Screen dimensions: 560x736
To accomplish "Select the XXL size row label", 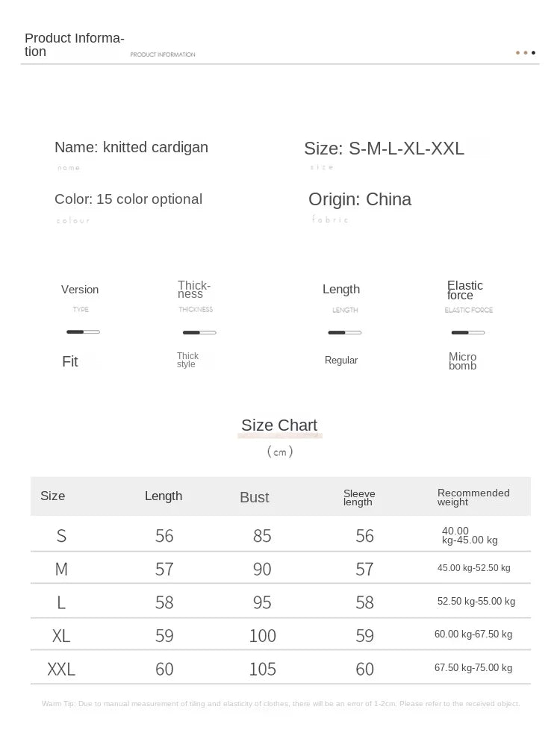I will (61, 669).
